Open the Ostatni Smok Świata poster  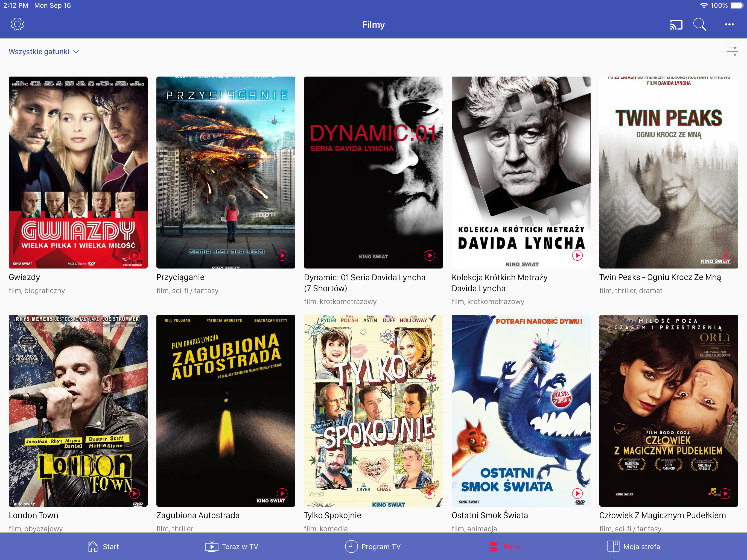click(521, 410)
